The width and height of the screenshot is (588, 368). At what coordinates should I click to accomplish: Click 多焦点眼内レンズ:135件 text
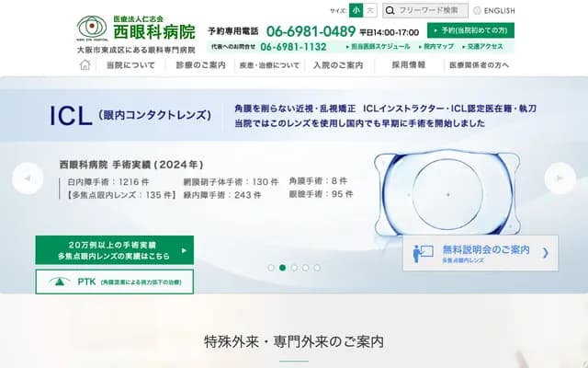(x=122, y=195)
